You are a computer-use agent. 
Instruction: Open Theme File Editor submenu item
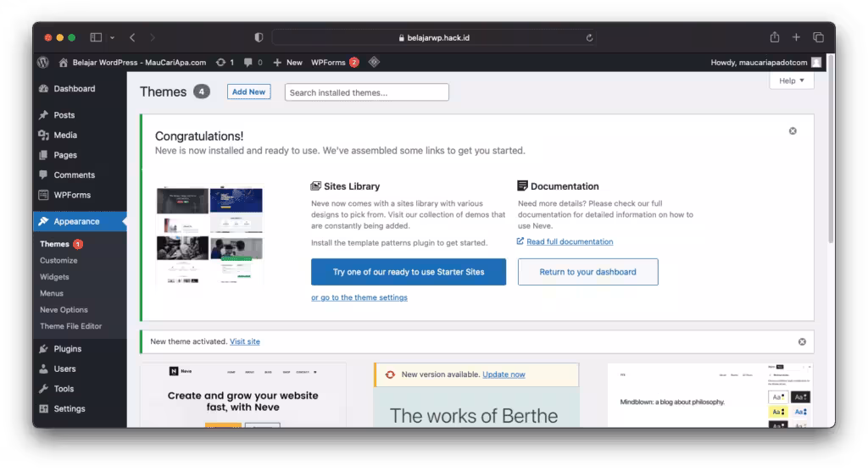(x=71, y=326)
